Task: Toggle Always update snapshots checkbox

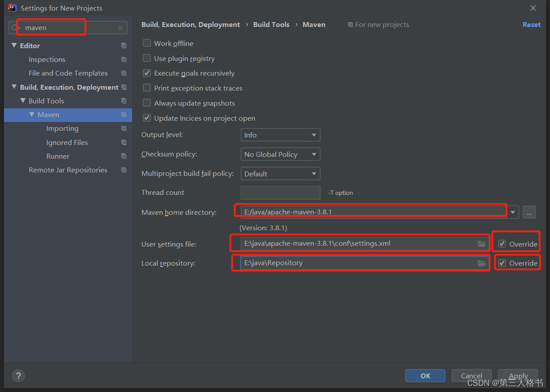Action: 147,103
